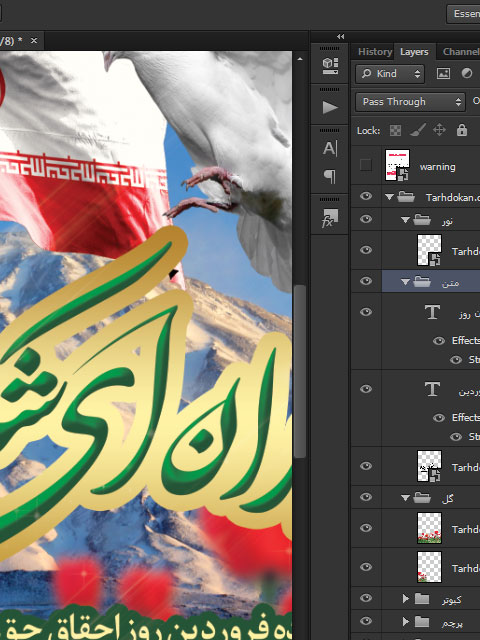The image size is (480, 640).
Task: Open the Character panel icon
Action: [330, 148]
